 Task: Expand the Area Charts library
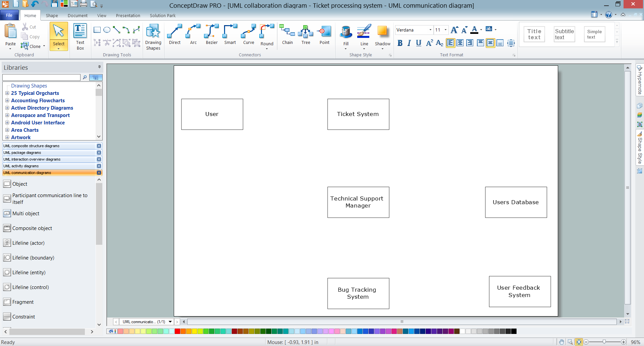[x=7, y=130]
